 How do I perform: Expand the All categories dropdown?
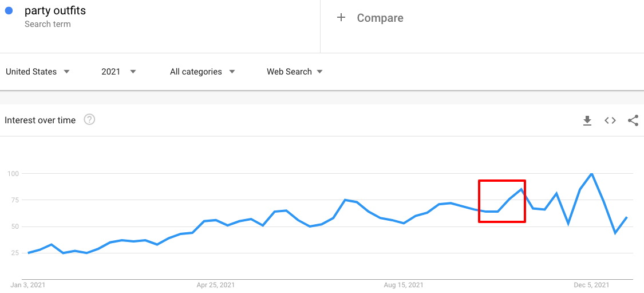click(x=203, y=72)
